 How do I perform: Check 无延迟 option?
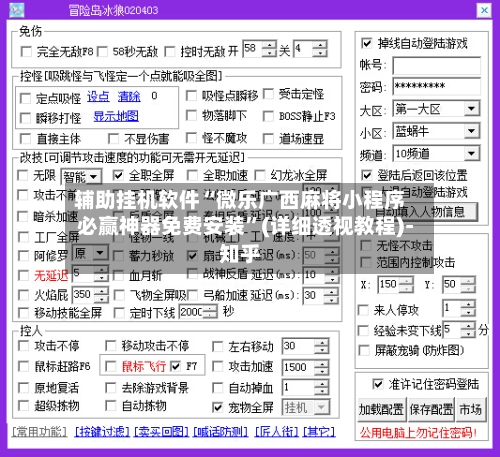tap(23, 275)
